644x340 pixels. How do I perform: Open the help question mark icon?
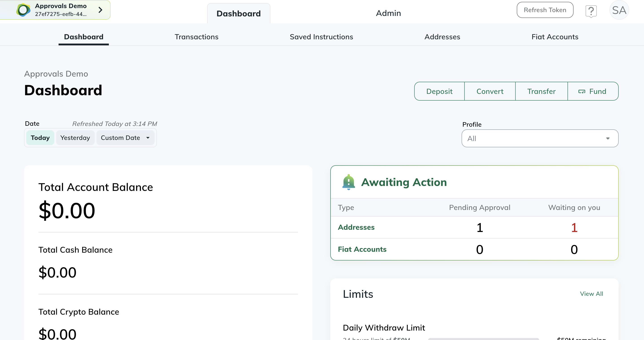(591, 11)
